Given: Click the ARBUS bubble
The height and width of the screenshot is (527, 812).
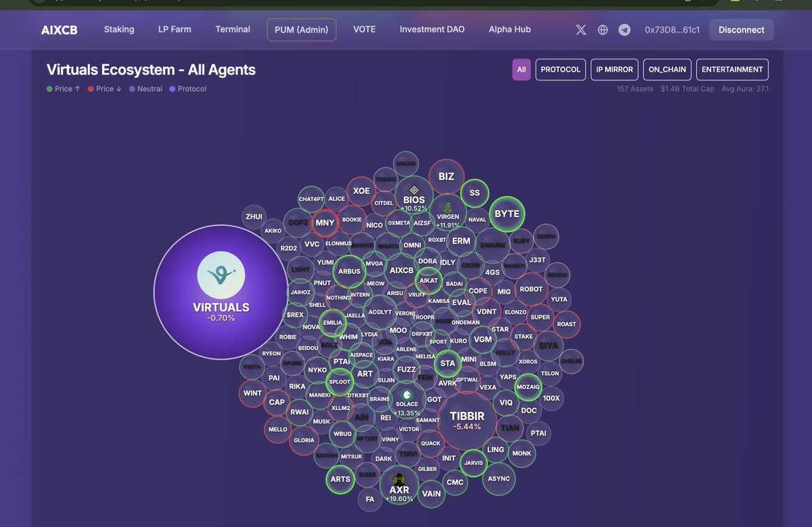Looking at the screenshot, I should [x=349, y=271].
